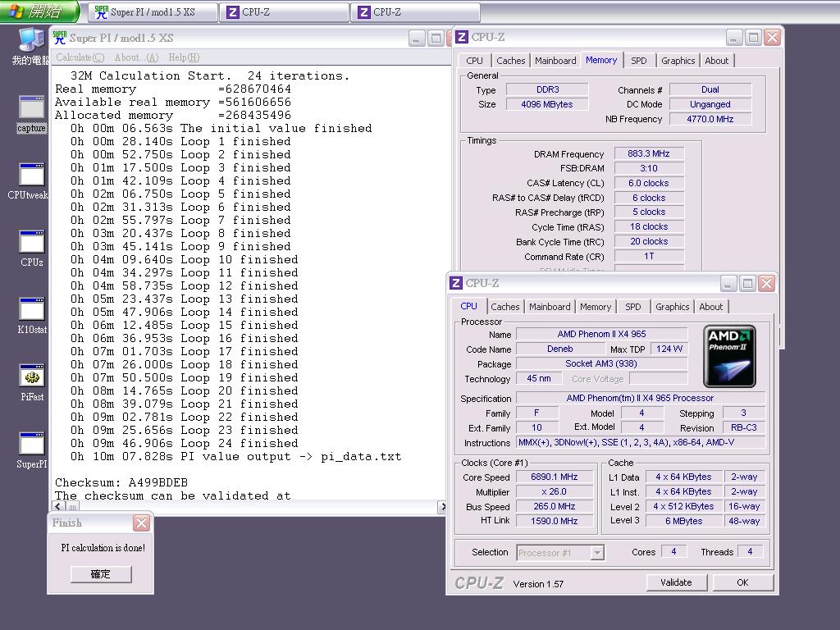Click the upper CPU-Z window title icon
The image size is (840, 630).
(461, 37)
